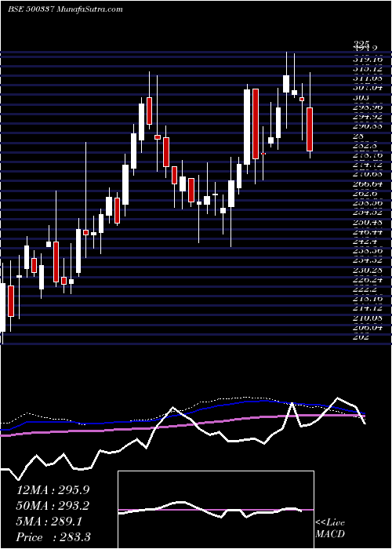Screen dimensions: 392x549
Task: Click the 262.6 price axis label
Action: coord(365,193)
